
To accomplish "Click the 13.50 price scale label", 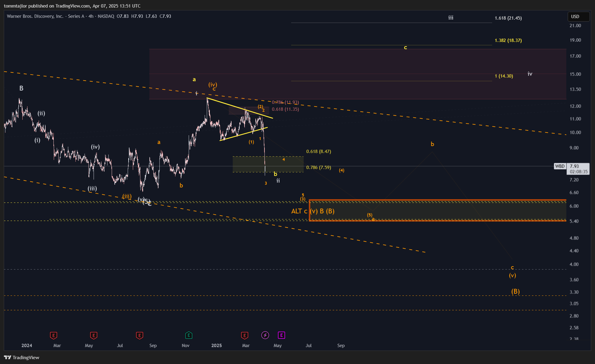I will click(x=575, y=89).
